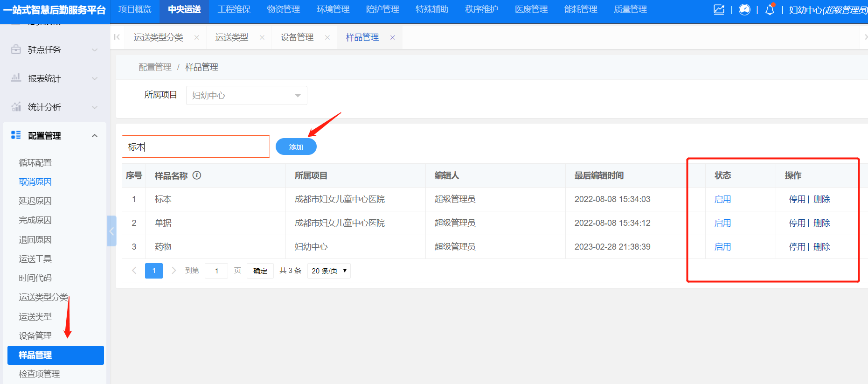Viewport: 868px width, 384px height.
Task: Expand the 驻点任务 menu
Action: [x=95, y=50]
